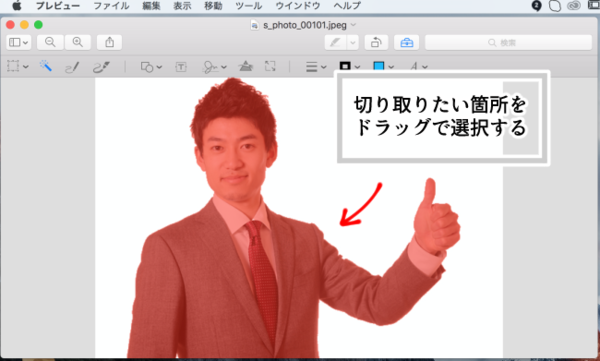Open the Adjust Color tool
The height and width of the screenshot is (361, 600).
[245, 67]
